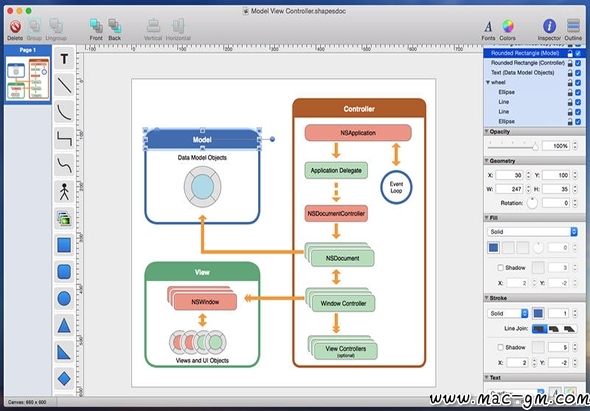Viewport: 590px width, 411px height.
Task: Select the S-curve connector tool
Action: (x=64, y=165)
